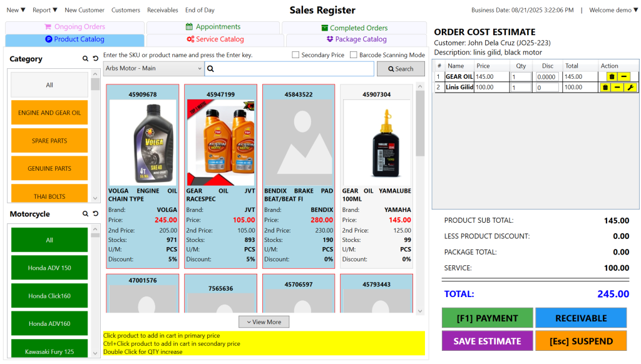Filter by Honda Click160 motorcycle

pyautogui.click(x=49, y=296)
